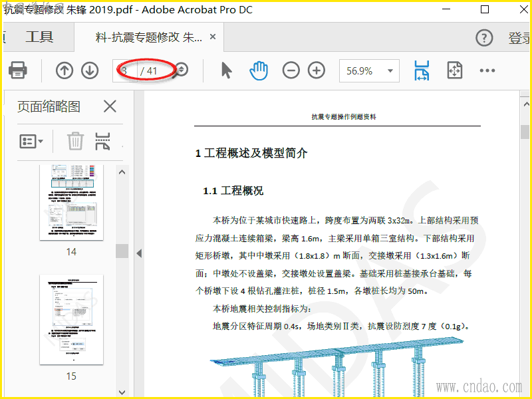Go to previous page with up arrow

coord(65,70)
